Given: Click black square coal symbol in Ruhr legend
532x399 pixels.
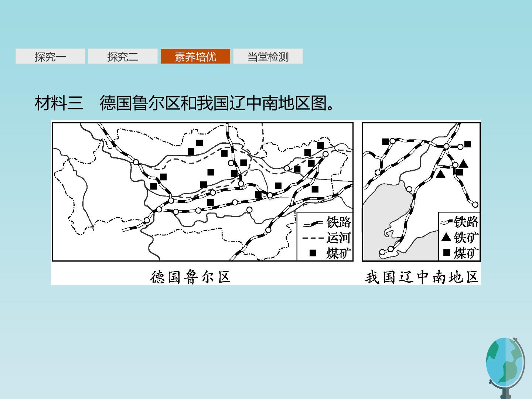Looking at the screenshot, I should point(313,253).
